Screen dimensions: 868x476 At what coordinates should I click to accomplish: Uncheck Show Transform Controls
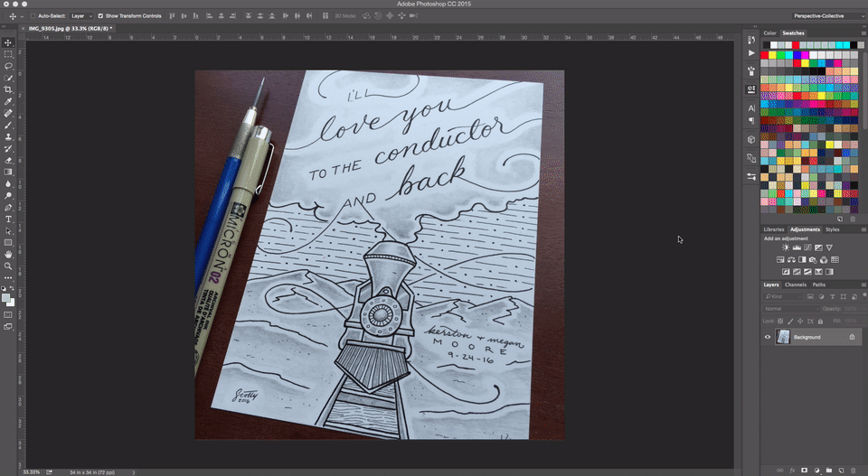pos(100,15)
